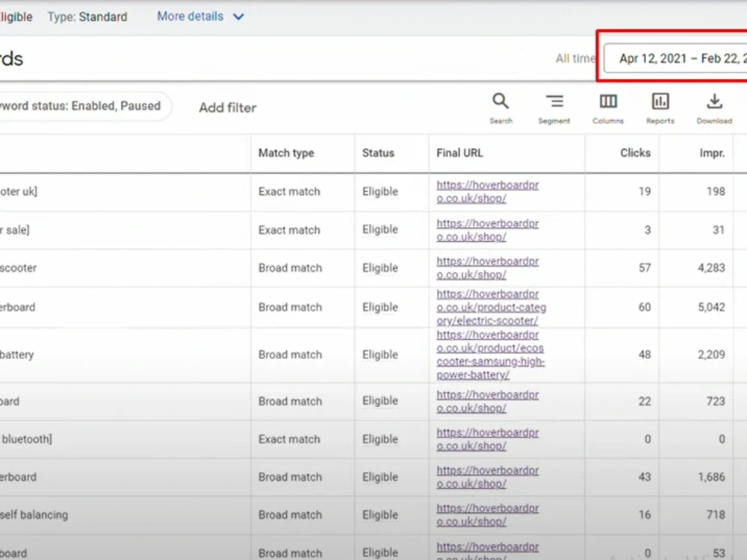
Task: Open the date range Apr 12, 2021 picker
Action: tap(675, 58)
